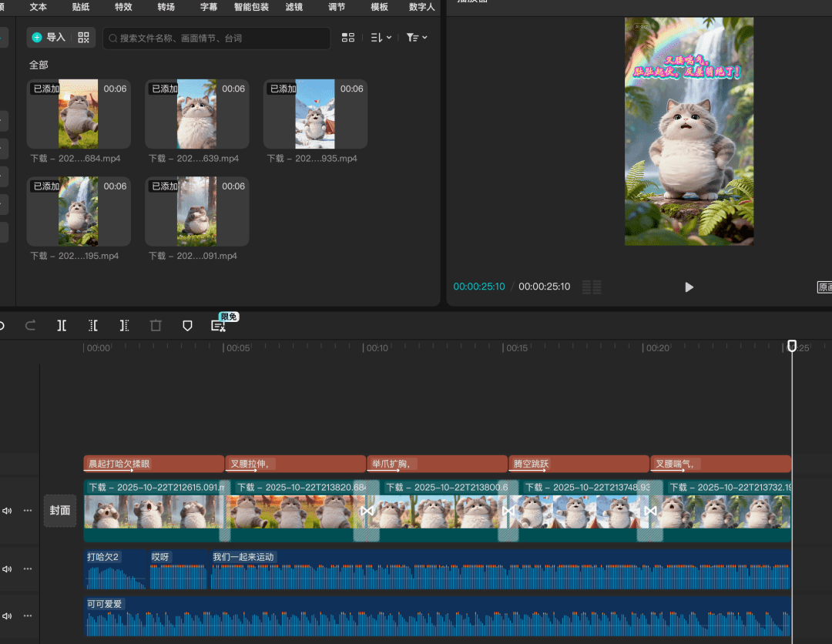
Task: Click the toolbar icon with 限免 badge
Action: (219, 326)
